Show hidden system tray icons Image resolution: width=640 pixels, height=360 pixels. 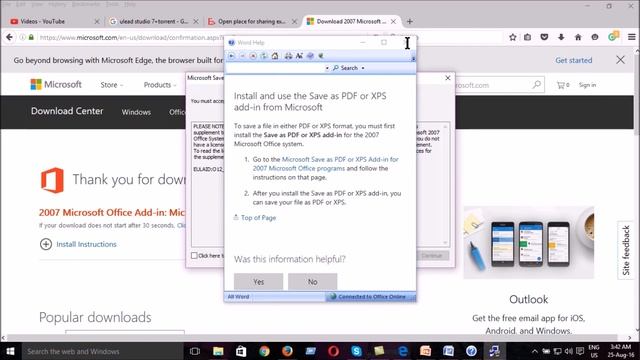535,351
